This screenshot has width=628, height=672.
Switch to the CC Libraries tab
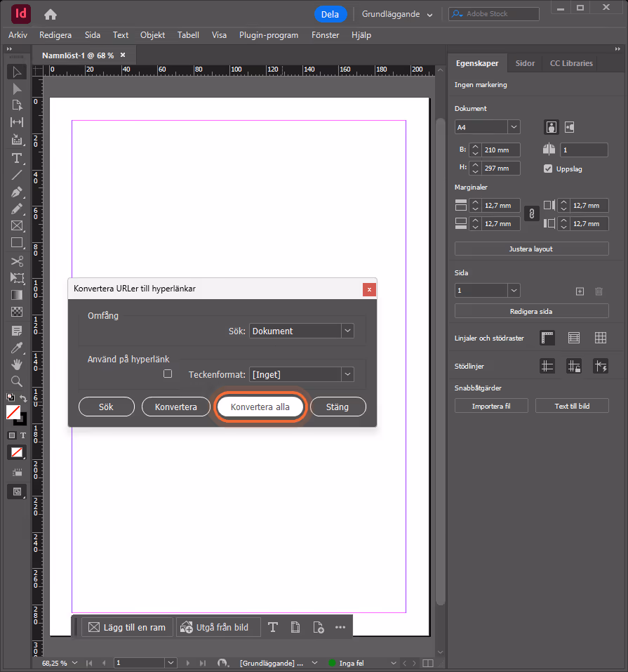tap(571, 63)
